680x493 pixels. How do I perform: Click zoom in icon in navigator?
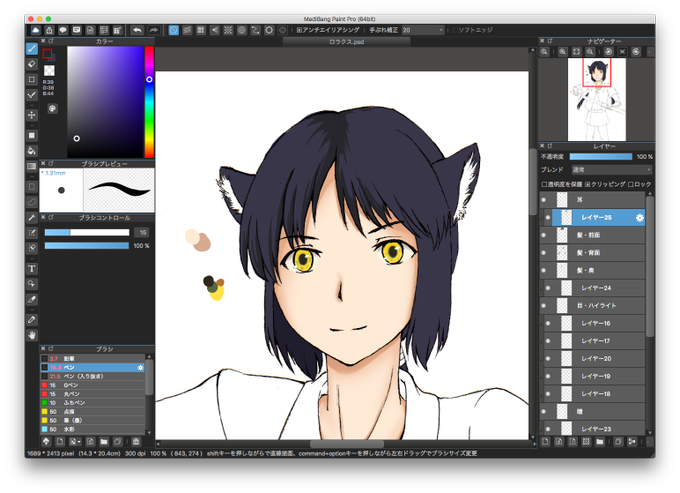[562, 52]
